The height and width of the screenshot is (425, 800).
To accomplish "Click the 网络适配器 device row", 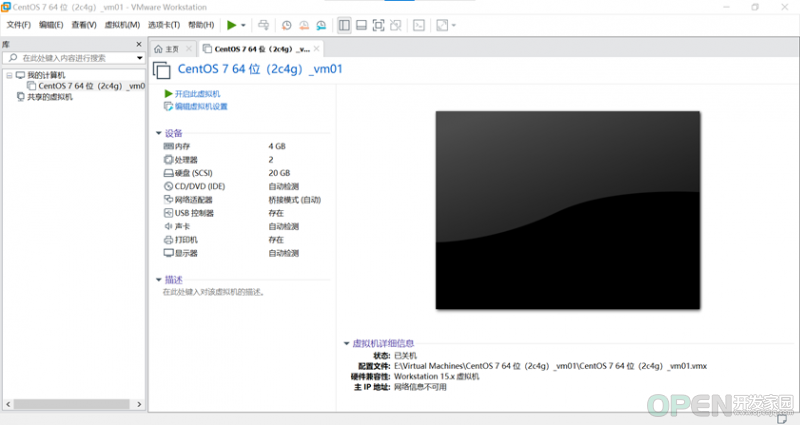I will pyautogui.click(x=246, y=199).
